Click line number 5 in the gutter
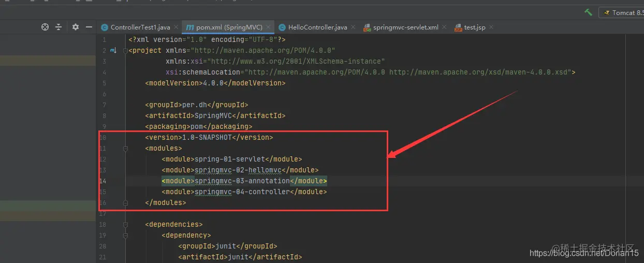 pos(104,83)
